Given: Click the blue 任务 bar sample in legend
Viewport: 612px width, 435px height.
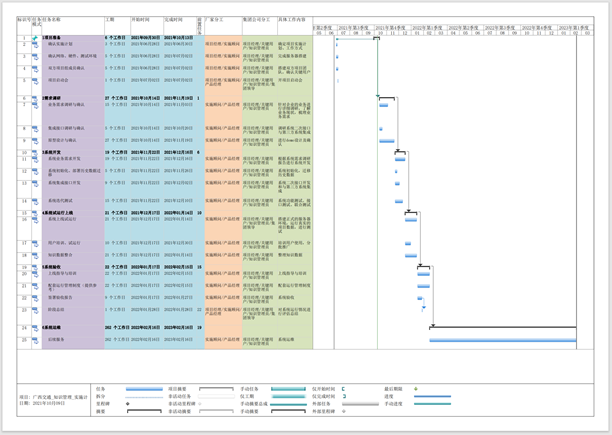Looking at the screenshot, I should coord(143,390).
